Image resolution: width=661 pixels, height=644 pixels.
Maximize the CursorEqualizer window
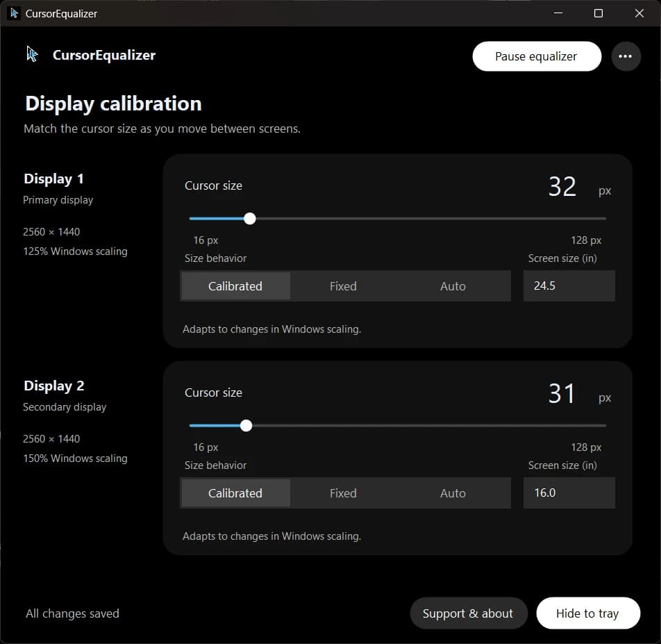599,13
